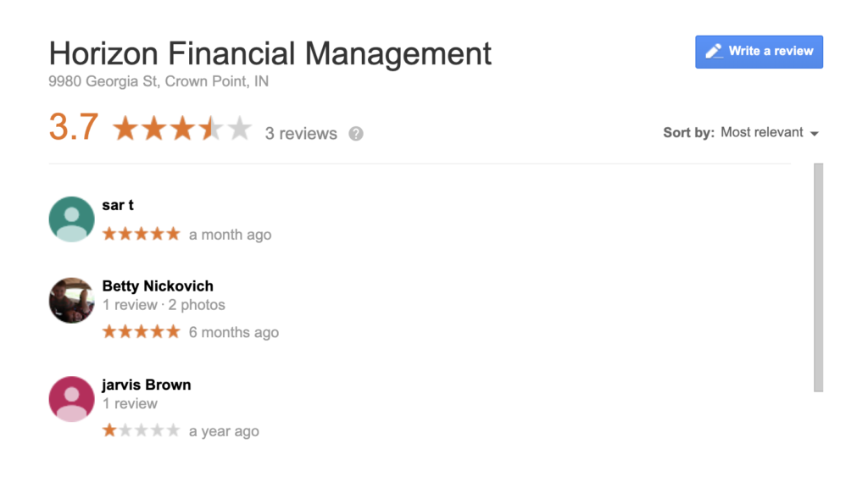The image size is (868, 499).
Task: Open jarvis Brown reviewer name link
Action: pos(147,385)
